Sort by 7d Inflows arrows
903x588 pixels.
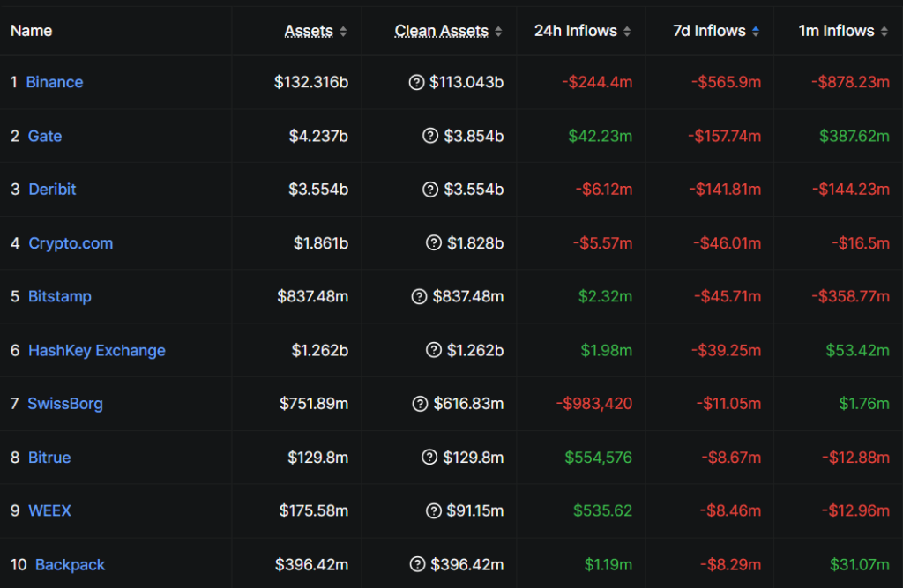756,32
